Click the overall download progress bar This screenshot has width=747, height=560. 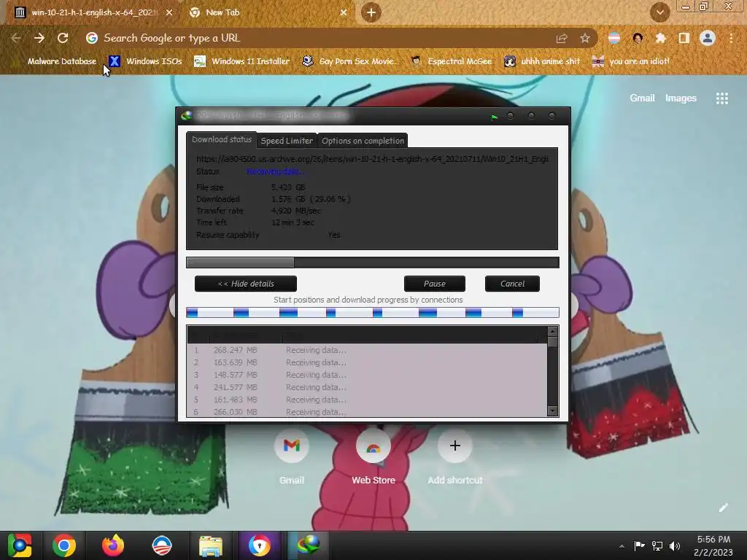[373, 262]
